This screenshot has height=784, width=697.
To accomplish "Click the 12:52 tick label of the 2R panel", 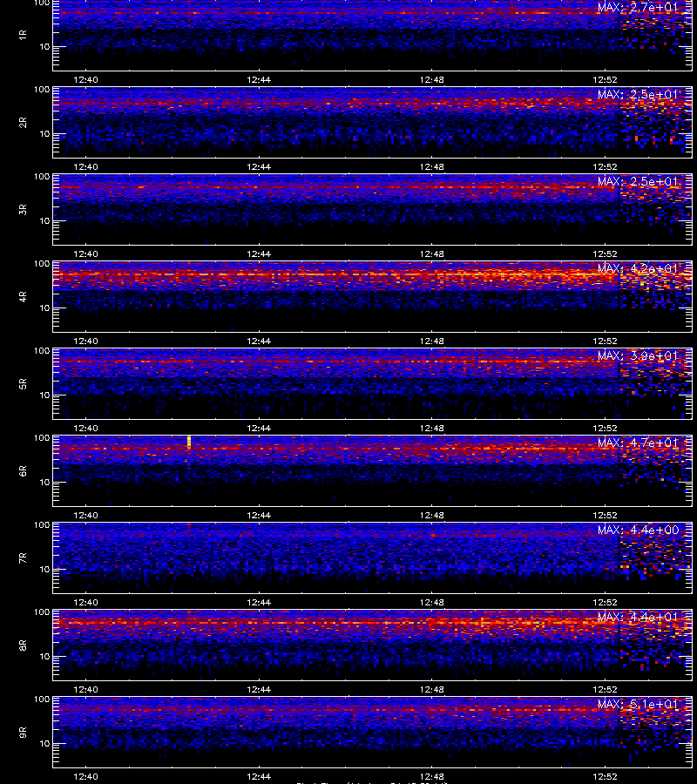I will [x=605, y=167].
